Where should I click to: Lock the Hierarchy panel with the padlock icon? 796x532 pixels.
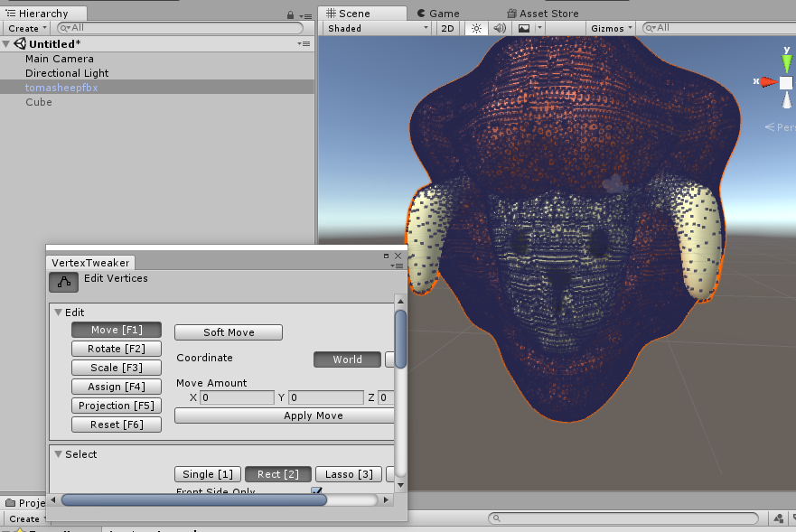[x=290, y=14]
